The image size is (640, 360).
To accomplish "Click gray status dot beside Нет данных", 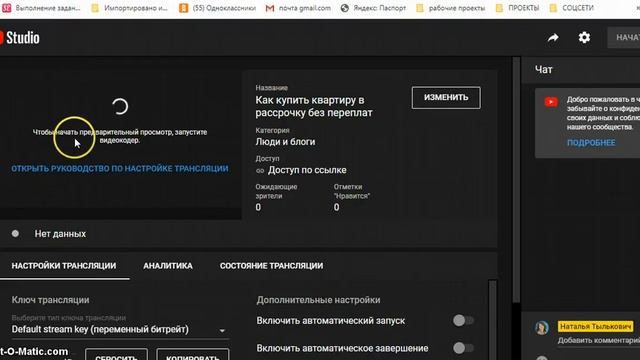I will click(15, 234).
